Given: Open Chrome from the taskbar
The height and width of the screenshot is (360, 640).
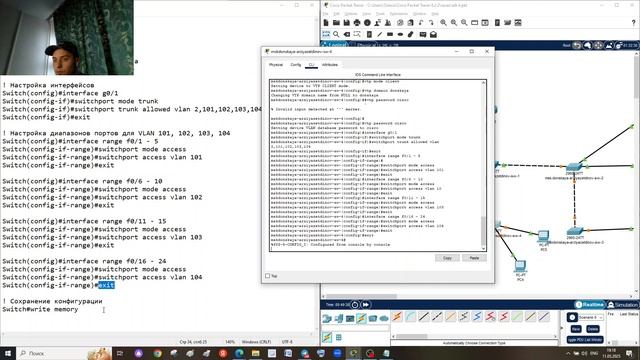Looking at the screenshot, I should click(x=158, y=353).
